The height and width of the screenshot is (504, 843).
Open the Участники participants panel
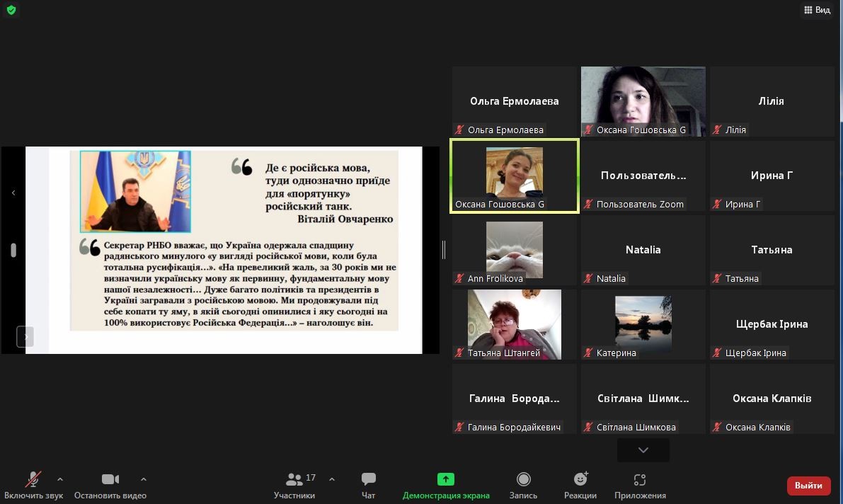coord(294,486)
